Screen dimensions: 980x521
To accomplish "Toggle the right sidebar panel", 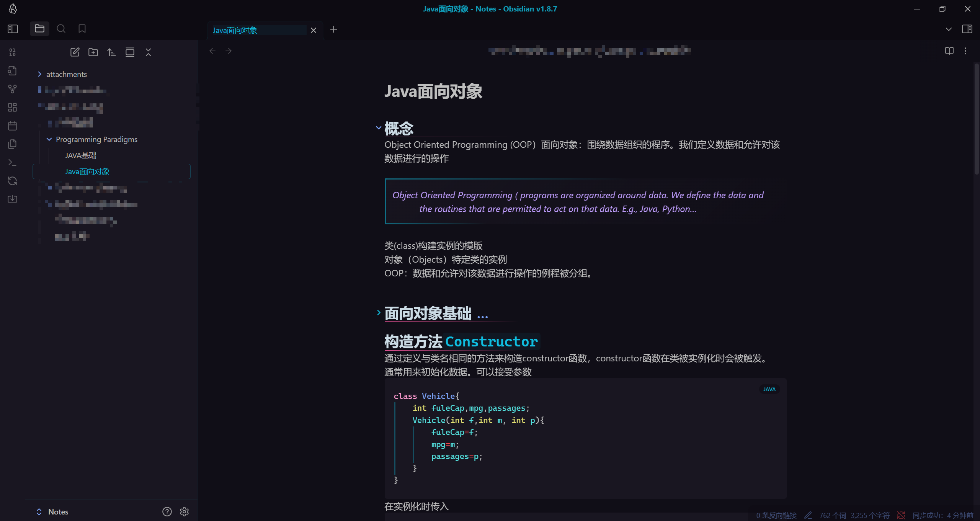I will 967,29.
